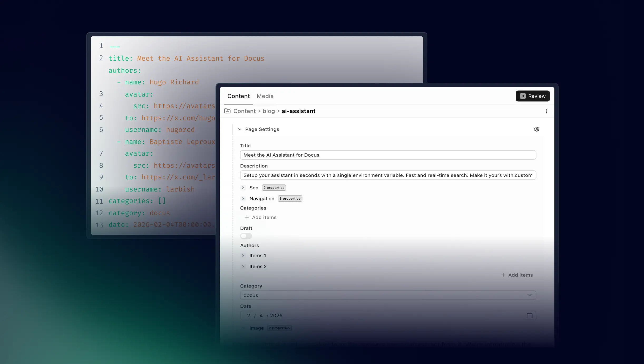Open the calendar date picker for Date
644x364 pixels.
tap(529, 315)
